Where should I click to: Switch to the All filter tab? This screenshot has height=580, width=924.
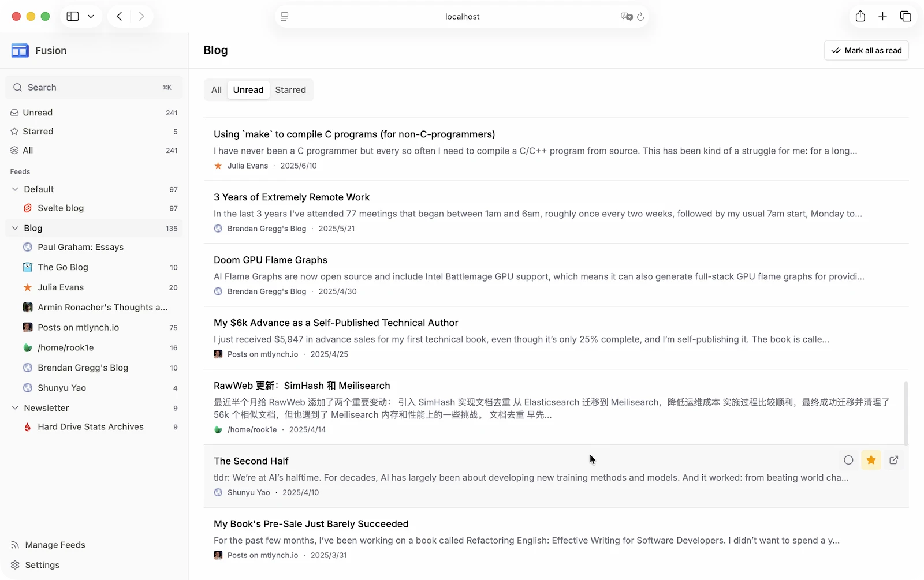tap(217, 90)
